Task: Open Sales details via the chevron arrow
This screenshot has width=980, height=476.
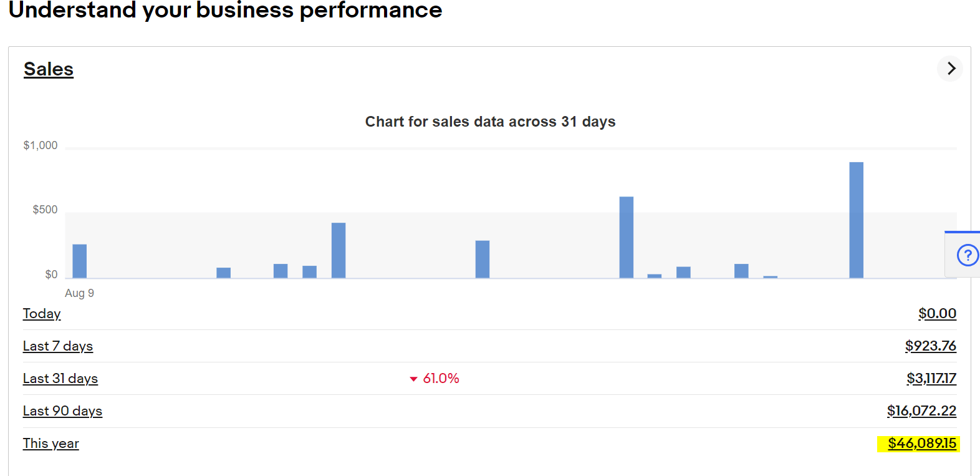Action: point(949,69)
